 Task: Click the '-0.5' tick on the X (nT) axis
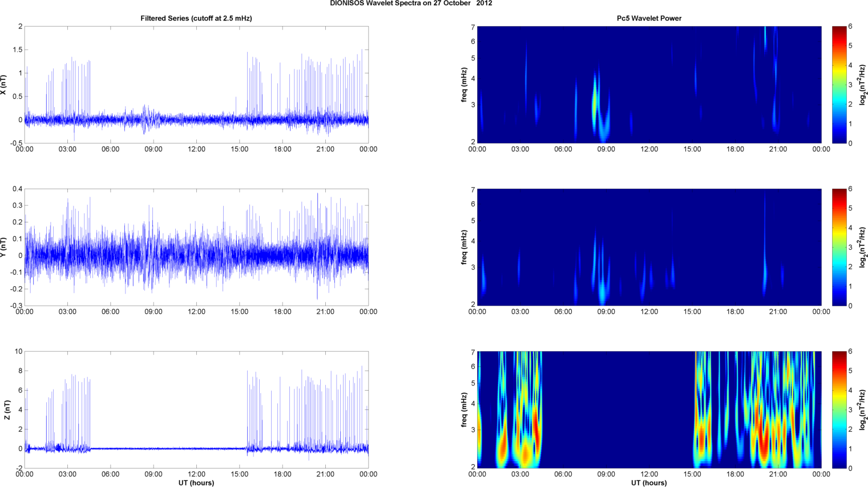point(16,144)
